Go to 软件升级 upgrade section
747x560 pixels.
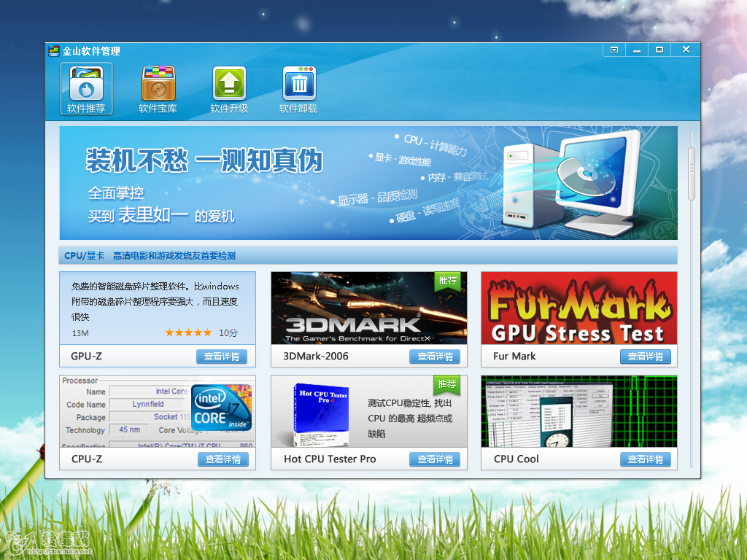click(229, 88)
